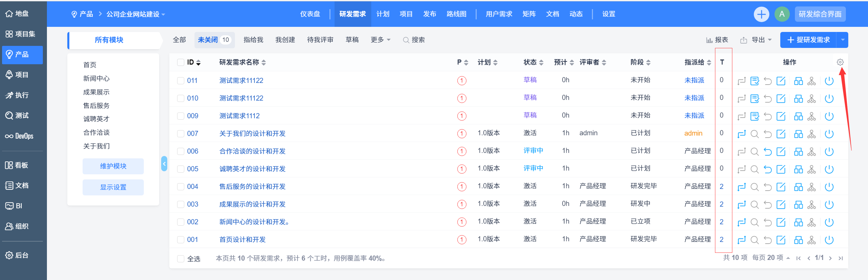Open requirement 关于我们的设计和开发 link

click(252, 134)
